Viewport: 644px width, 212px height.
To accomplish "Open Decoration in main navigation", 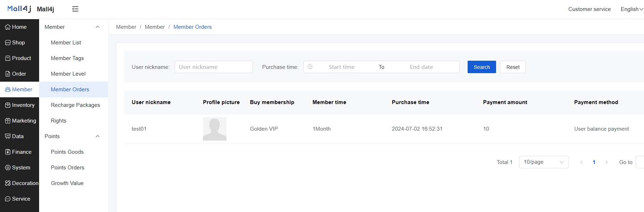I will (x=20, y=183).
